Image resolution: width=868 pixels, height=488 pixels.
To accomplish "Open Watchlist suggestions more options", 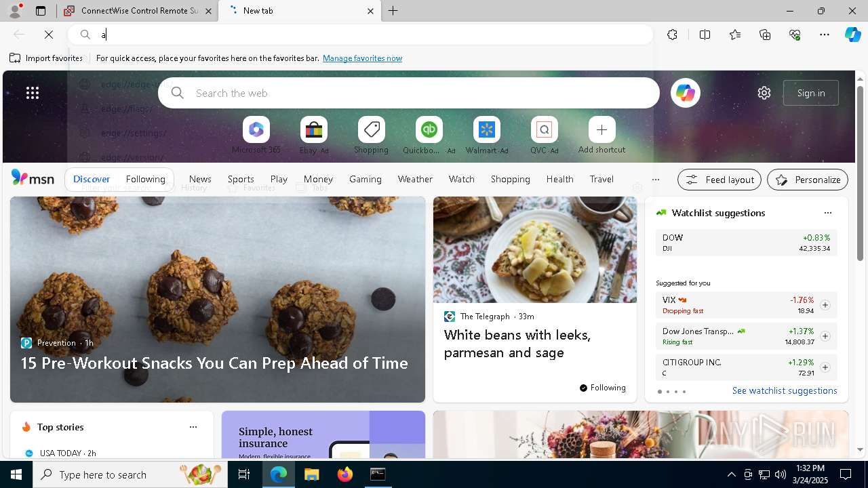I will [827, 213].
